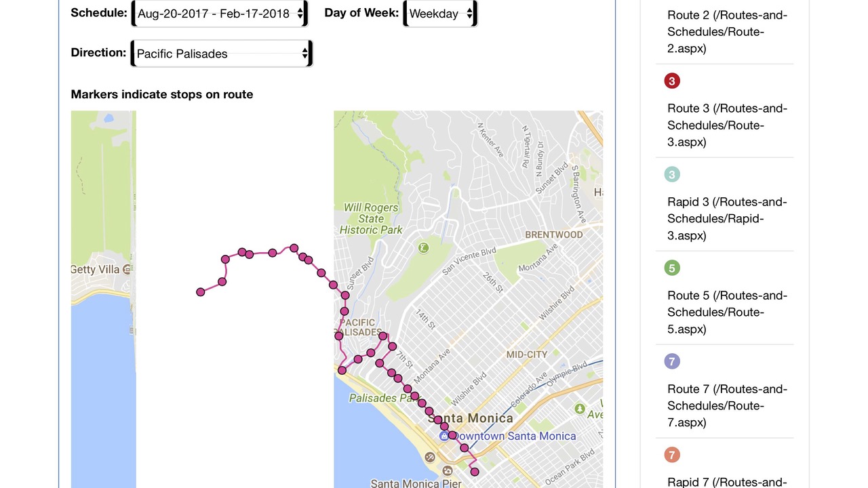Open the Schedule date range dropdown

tap(220, 14)
